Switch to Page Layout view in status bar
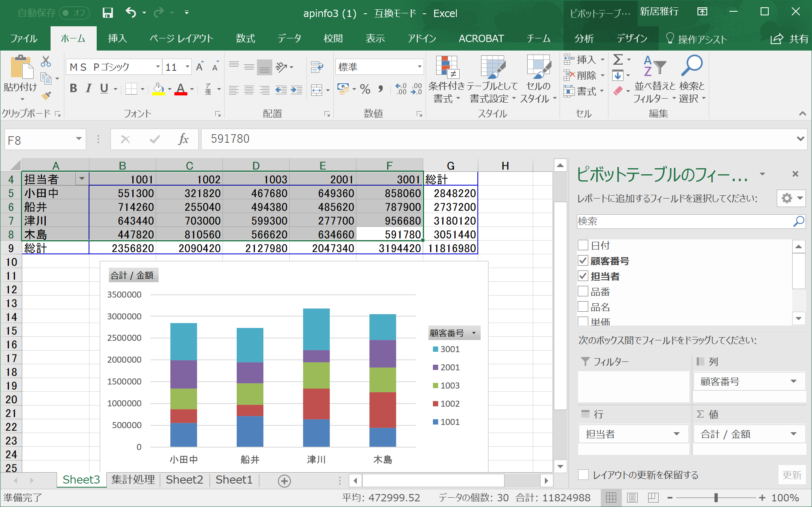This screenshot has width=812, height=507. pos(632,498)
